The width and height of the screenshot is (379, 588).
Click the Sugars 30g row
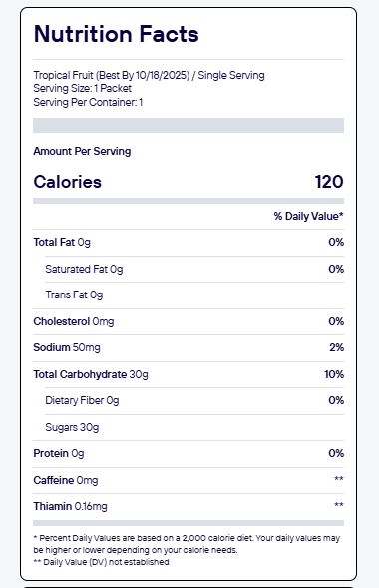coord(194,427)
